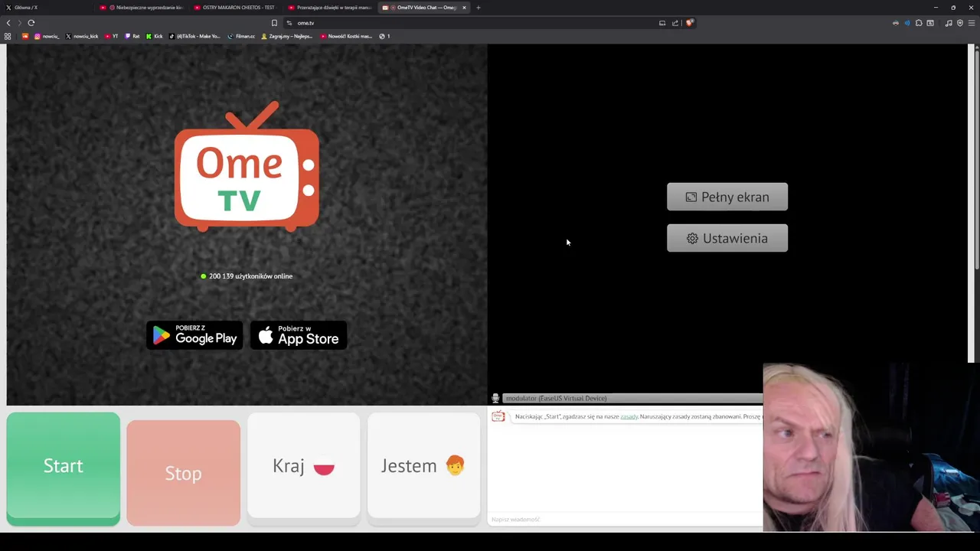The width and height of the screenshot is (980, 551).
Task: Click the Pełny ekran fullscreen button
Action: coord(727,197)
